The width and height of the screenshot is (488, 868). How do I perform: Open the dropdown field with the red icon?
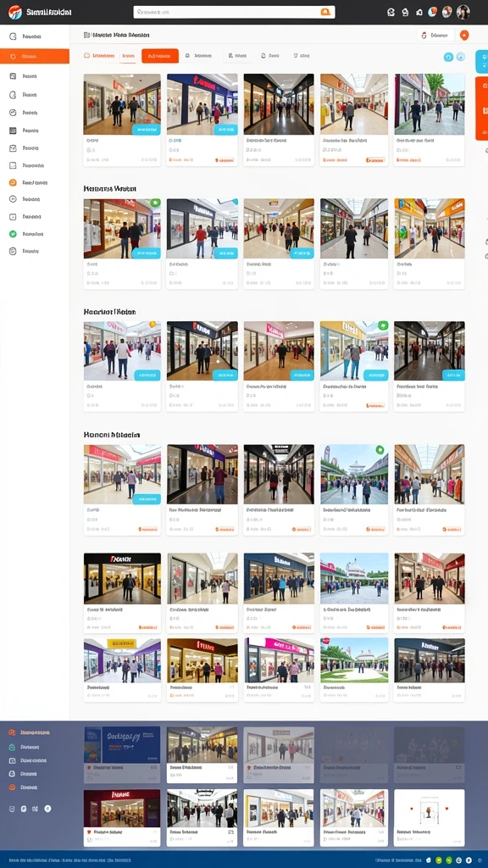click(x=435, y=35)
